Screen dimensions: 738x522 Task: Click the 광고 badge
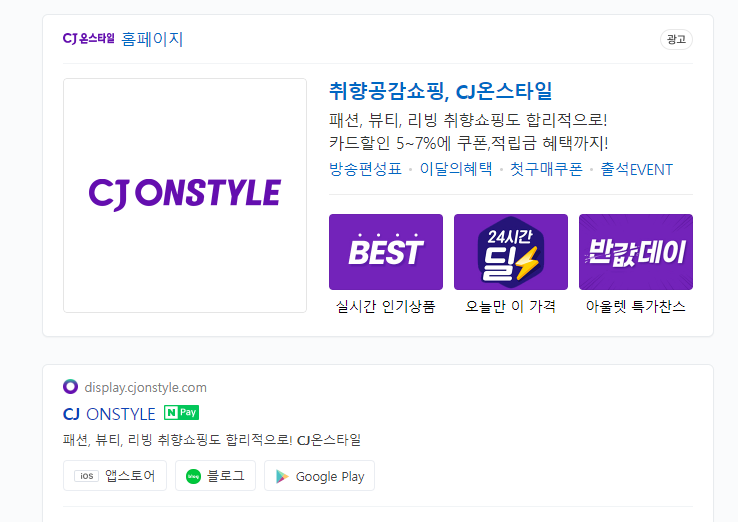click(x=676, y=40)
